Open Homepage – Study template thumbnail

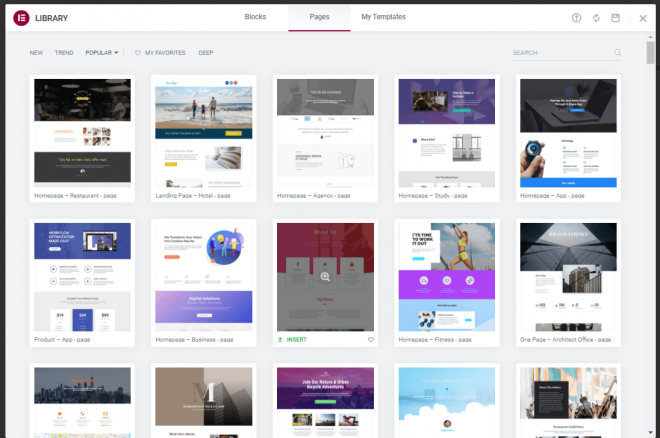coord(447,133)
